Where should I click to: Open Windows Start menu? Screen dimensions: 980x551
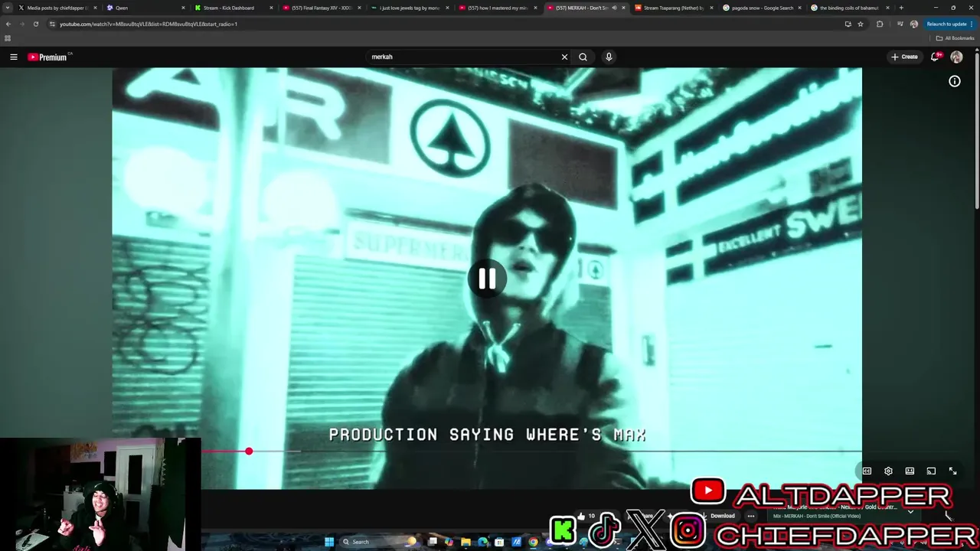point(329,542)
